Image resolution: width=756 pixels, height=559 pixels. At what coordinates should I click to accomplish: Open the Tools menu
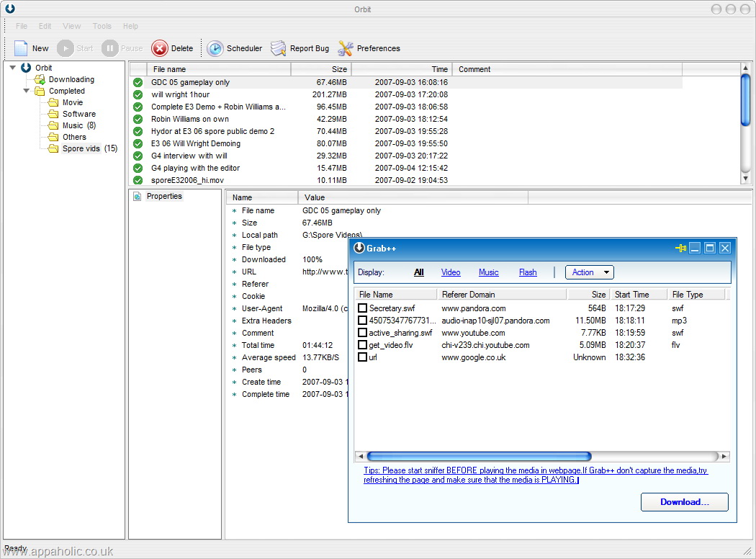click(x=102, y=26)
